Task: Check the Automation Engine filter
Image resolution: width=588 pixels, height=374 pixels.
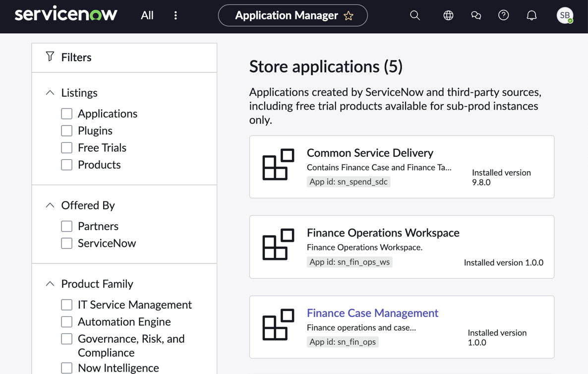Action: click(67, 322)
